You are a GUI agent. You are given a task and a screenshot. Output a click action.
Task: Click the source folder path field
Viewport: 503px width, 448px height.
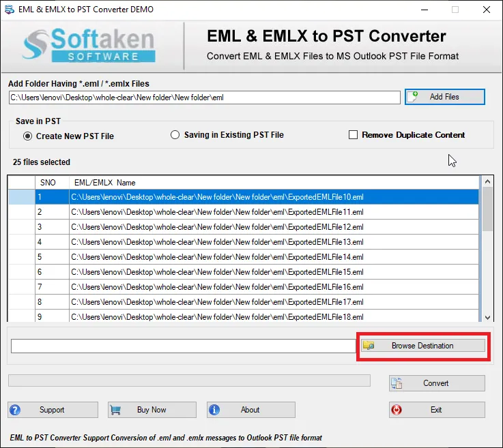205,98
